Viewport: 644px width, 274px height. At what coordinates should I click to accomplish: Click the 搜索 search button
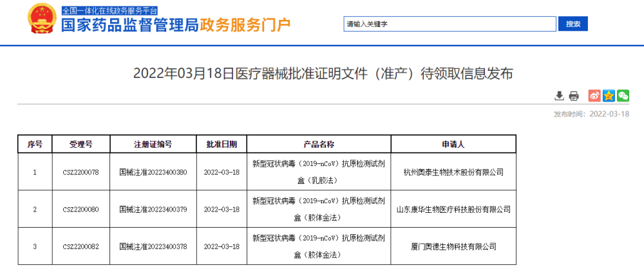(x=573, y=24)
